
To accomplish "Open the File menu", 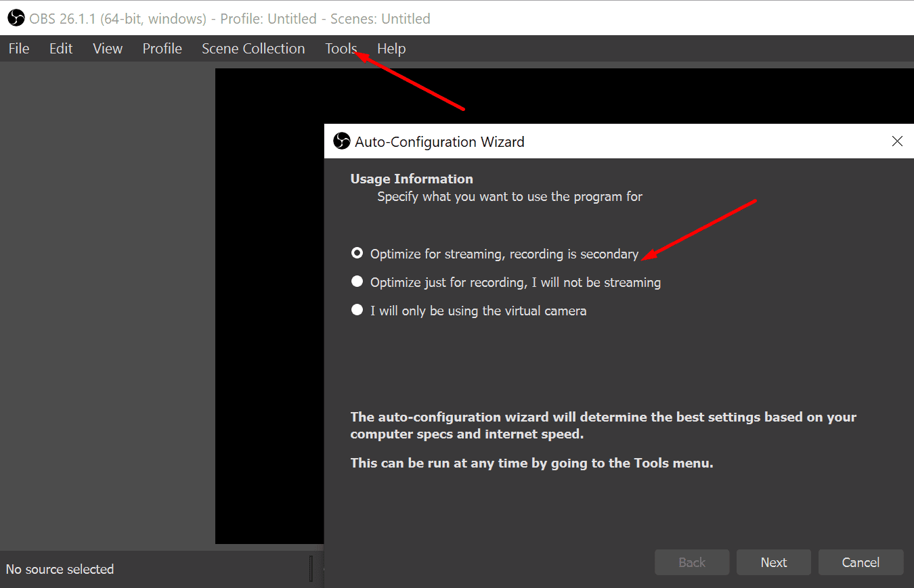I will (19, 49).
